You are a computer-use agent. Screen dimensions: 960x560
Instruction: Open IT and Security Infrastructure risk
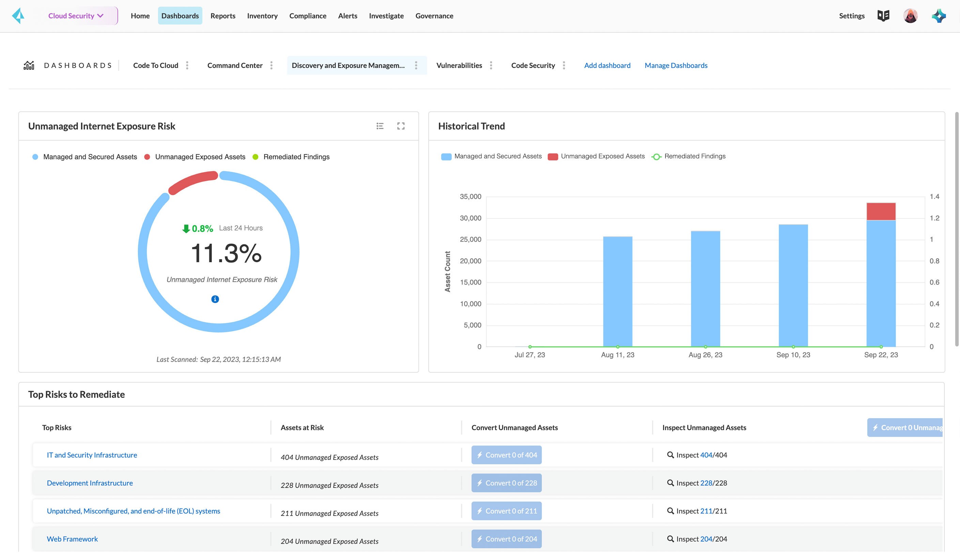(92, 455)
